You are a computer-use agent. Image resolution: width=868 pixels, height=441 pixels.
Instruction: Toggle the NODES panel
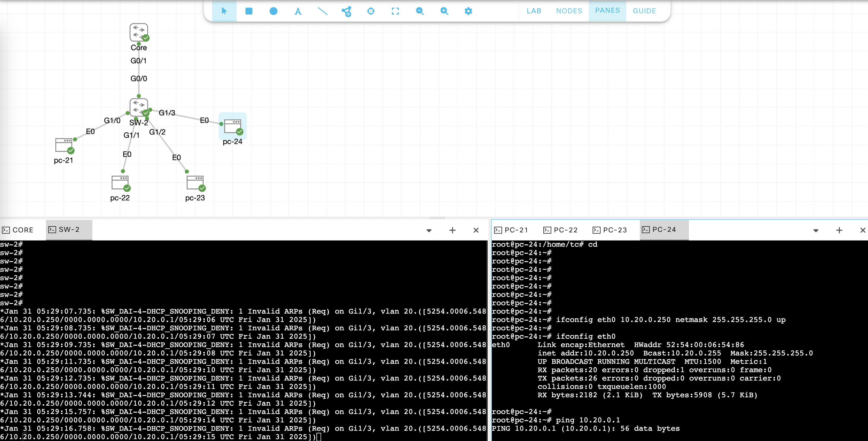tap(569, 11)
